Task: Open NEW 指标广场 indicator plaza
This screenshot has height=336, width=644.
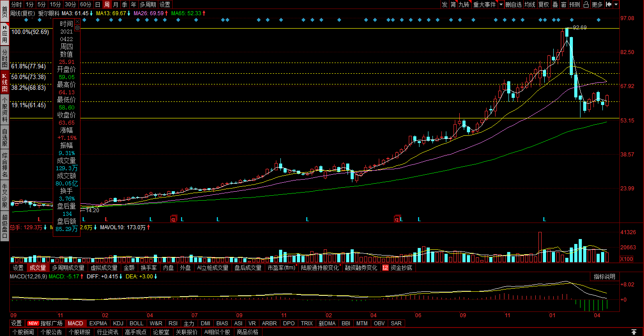Action: (45, 323)
